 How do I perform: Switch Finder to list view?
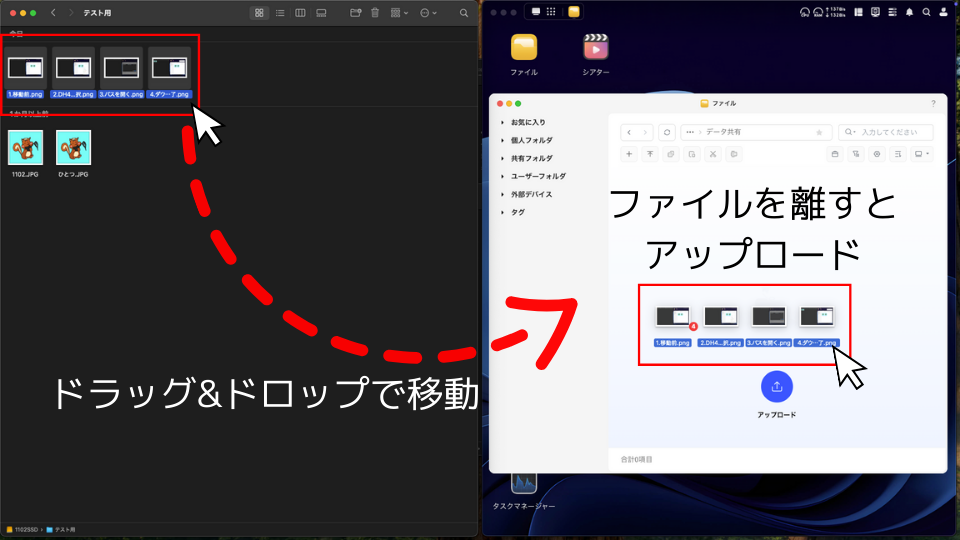280,13
